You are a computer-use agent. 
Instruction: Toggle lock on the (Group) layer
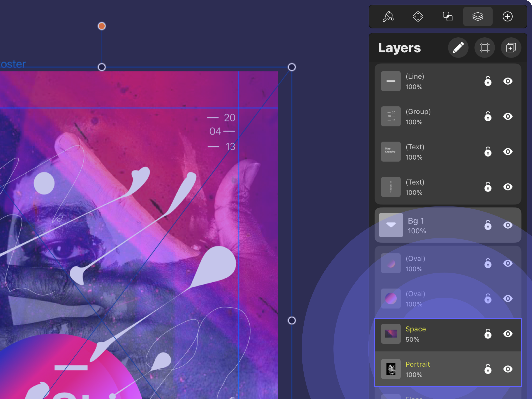click(x=488, y=117)
